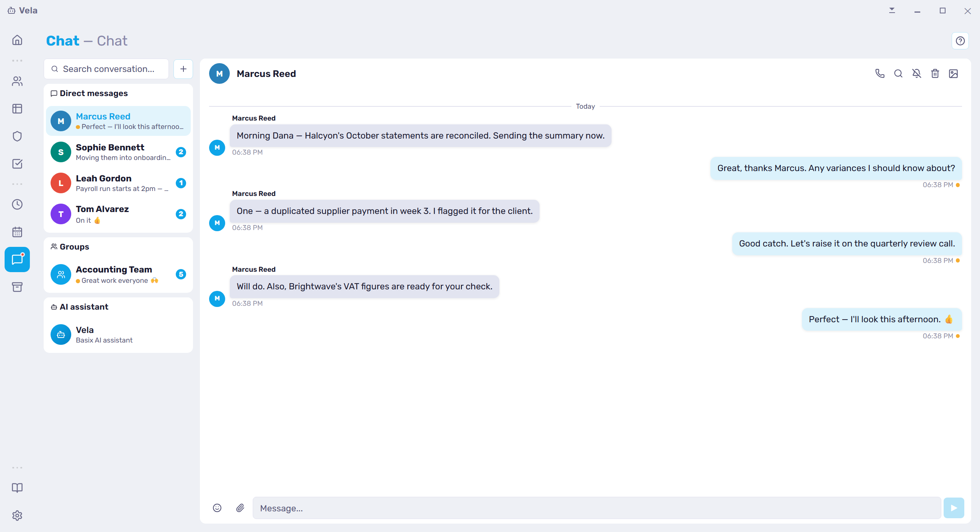Open the settings gear icon
Image resolution: width=980 pixels, height=532 pixels.
coord(17,516)
